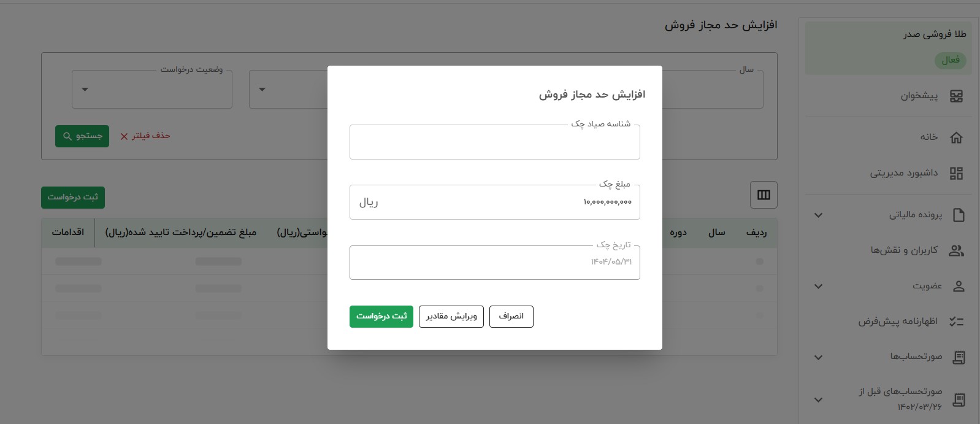Expand the صورتحساب‌ها submenu chevron
This screenshot has width=980, height=424.
coord(818,357)
